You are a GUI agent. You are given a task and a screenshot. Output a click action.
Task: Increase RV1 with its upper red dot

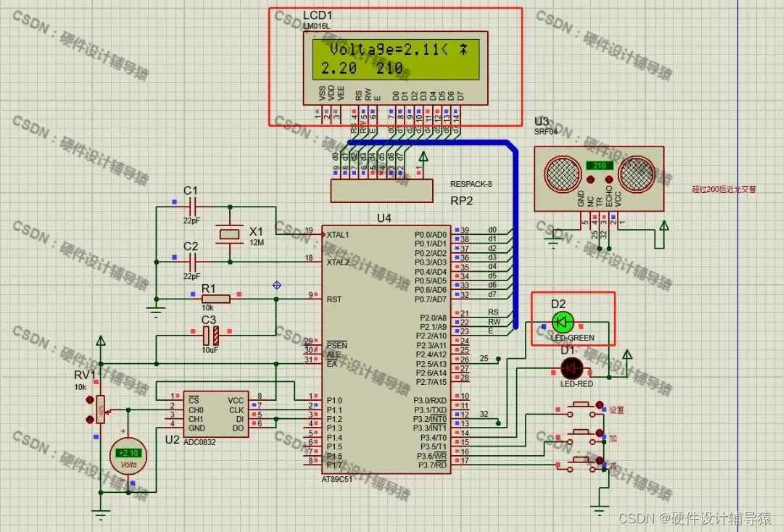[x=90, y=400]
